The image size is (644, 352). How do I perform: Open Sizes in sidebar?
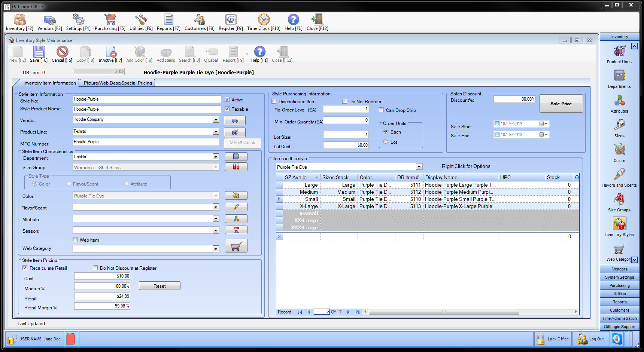[619, 128]
